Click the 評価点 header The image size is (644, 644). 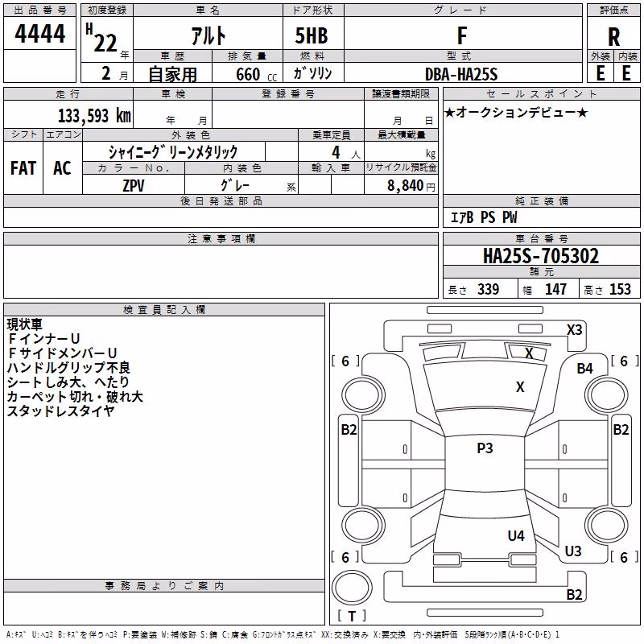613,10
